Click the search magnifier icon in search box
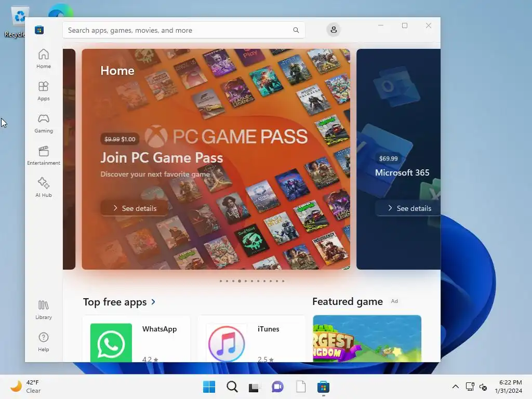Viewport: 532px width, 399px height. pyautogui.click(x=296, y=30)
